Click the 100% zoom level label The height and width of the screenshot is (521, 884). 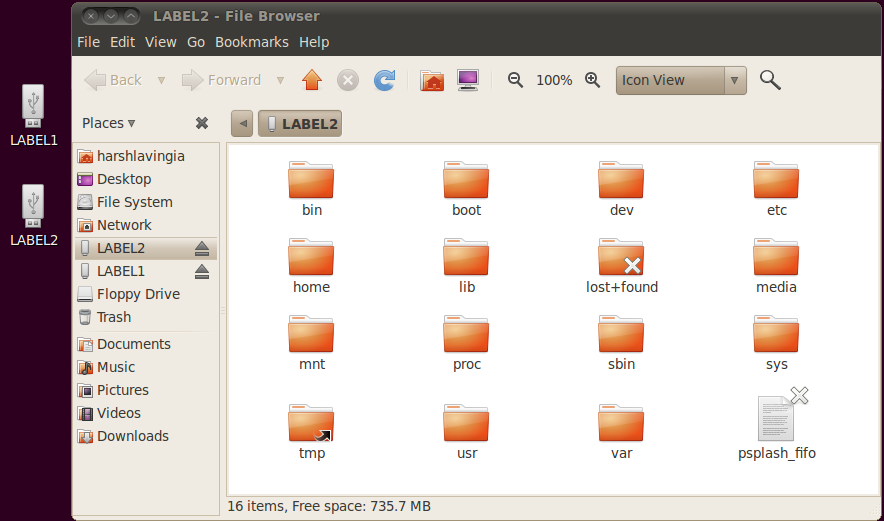554,81
